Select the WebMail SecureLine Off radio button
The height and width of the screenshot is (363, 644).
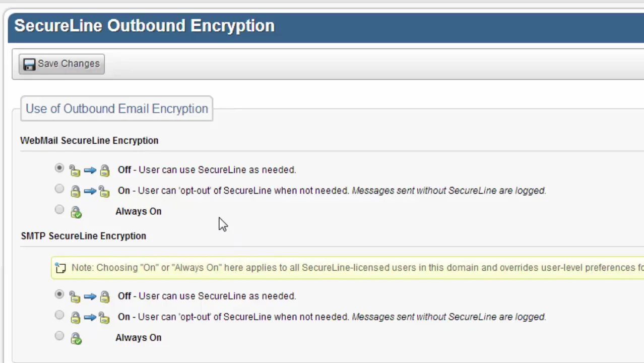59,168
